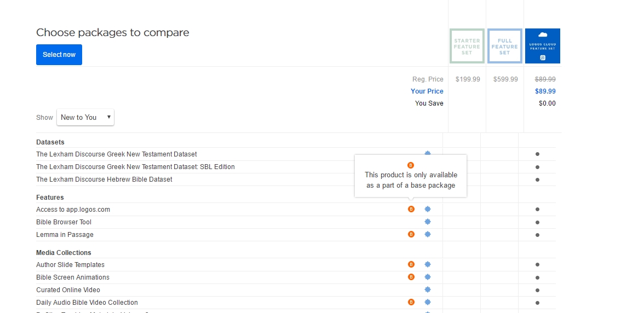The height and width of the screenshot is (313, 644).
Task: Click blue gear badge beside Author Slide Templates
Action: click(428, 265)
